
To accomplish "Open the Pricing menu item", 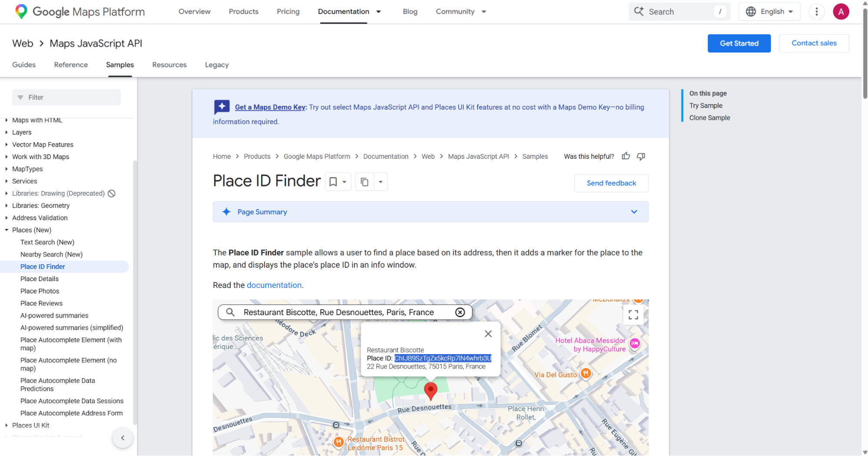I will [288, 12].
